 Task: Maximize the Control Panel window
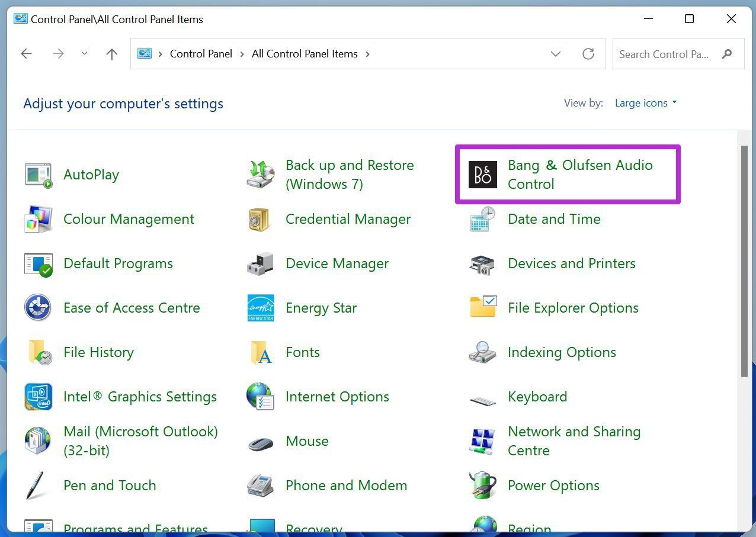[x=689, y=19]
